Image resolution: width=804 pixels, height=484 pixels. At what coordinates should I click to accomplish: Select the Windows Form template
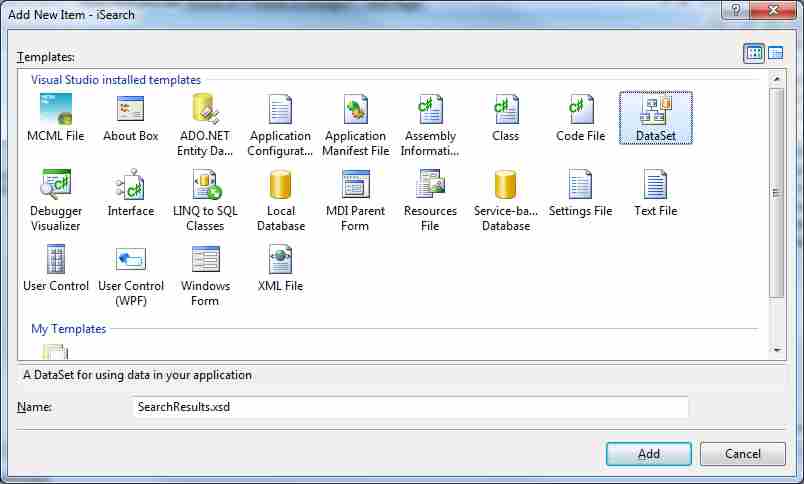tap(205, 276)
